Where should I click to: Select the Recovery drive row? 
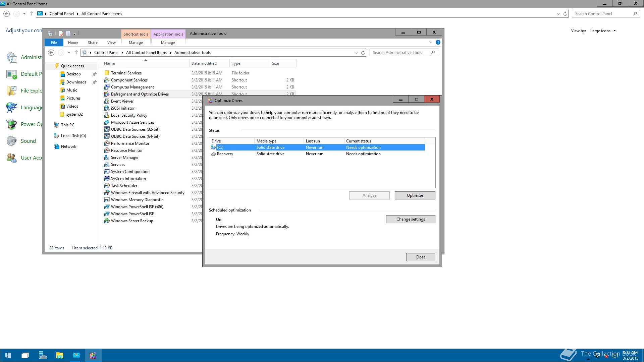[317, 154]
